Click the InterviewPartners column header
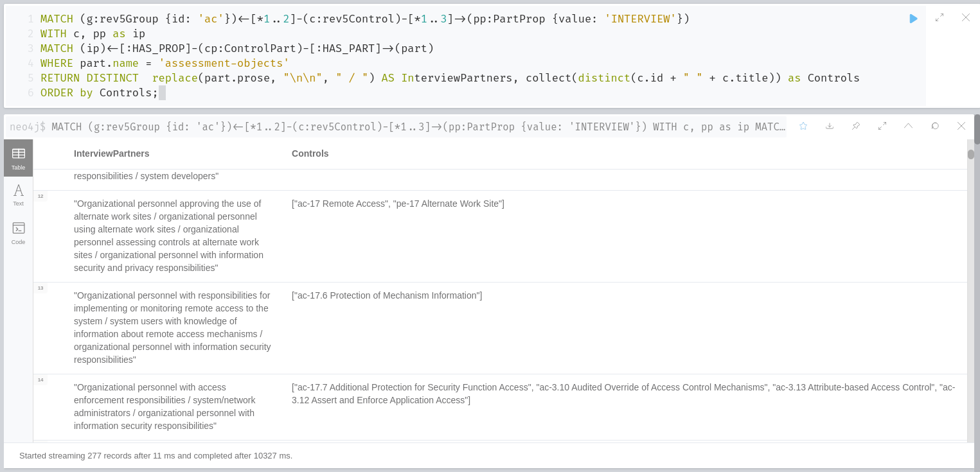Image resolution: width=980 pixels, height=472 pixels. (112, 153)
